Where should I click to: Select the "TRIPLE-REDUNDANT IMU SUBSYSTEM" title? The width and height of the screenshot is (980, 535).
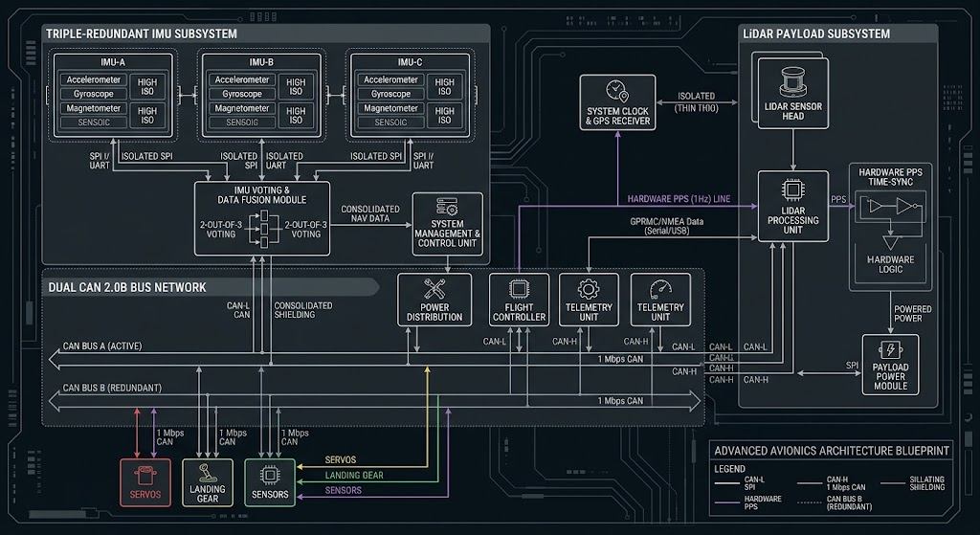142,33
